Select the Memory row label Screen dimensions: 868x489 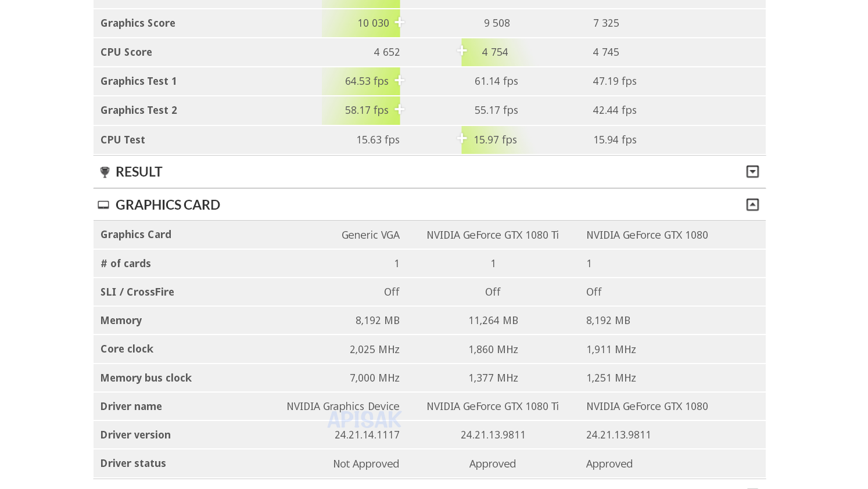click(121, 321)
